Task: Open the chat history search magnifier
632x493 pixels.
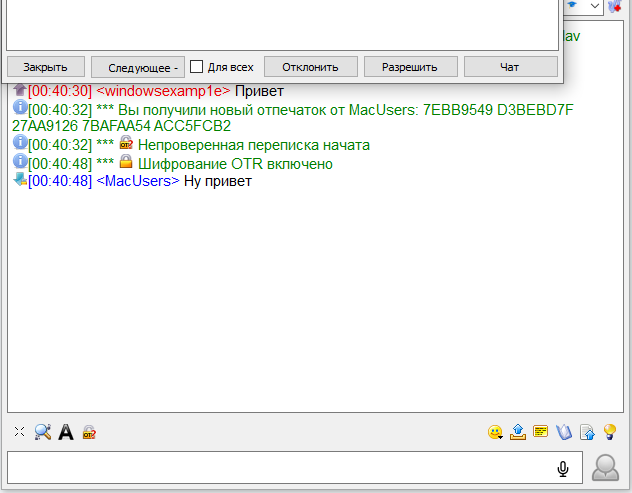Action: point(42,433)
